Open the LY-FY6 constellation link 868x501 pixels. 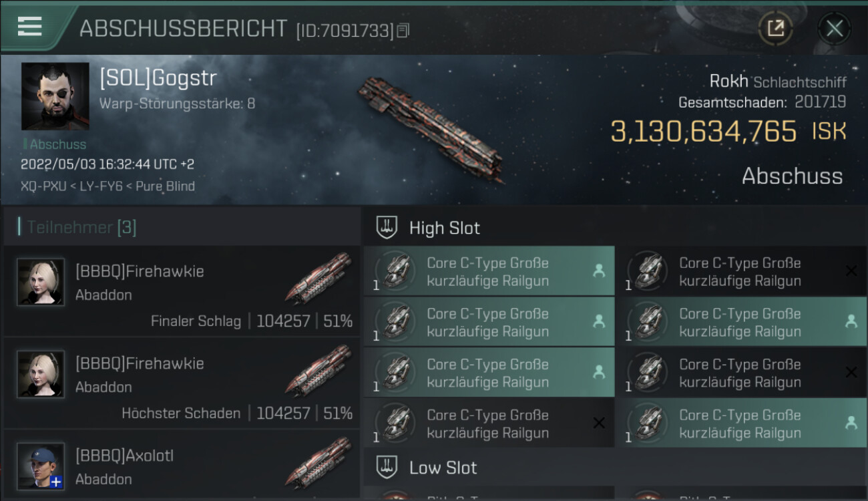[x=100, y=186]
